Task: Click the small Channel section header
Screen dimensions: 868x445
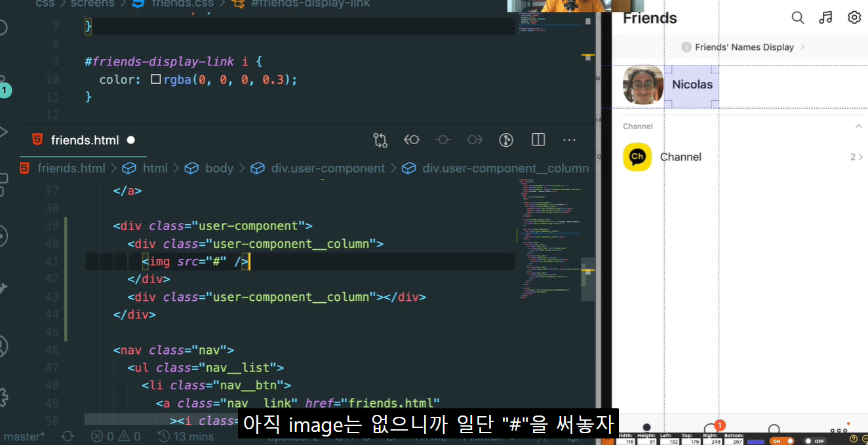Action: 637,126
